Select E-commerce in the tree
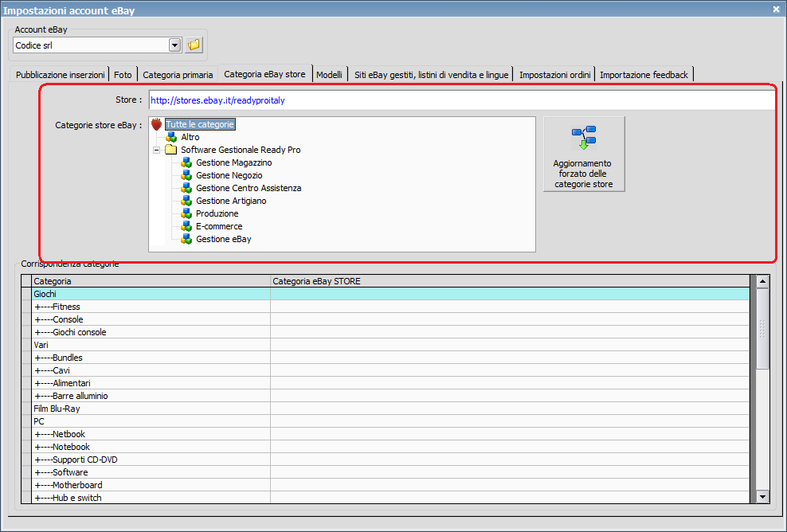This screenshot has width=787, height=532. coord(219,226)
